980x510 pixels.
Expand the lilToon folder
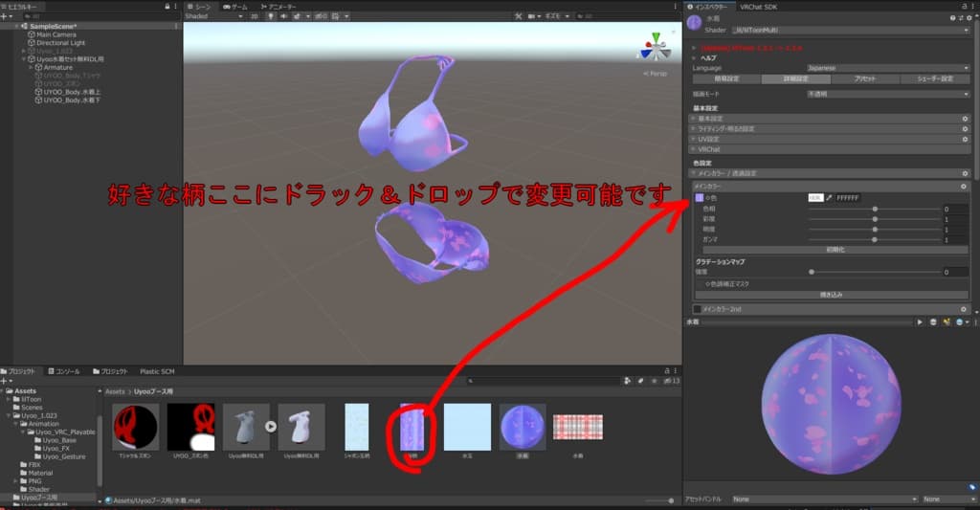pyautogui.click(x=10, y=399)
